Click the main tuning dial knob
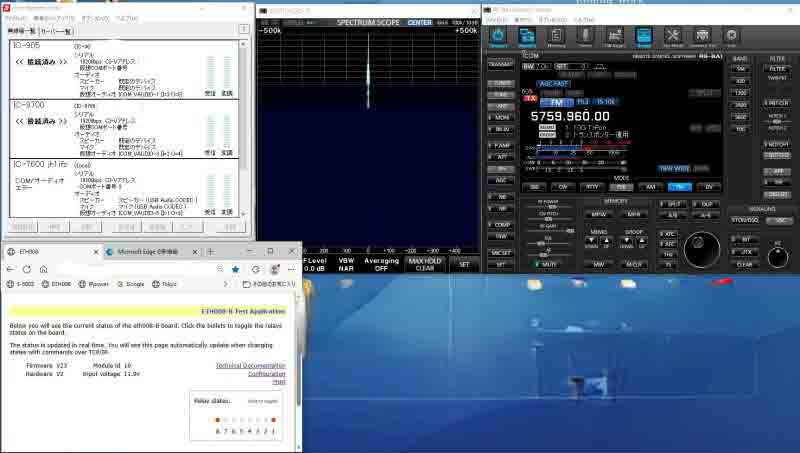The height and width of the screenshot is (453, 800). [x=702, y=250]
